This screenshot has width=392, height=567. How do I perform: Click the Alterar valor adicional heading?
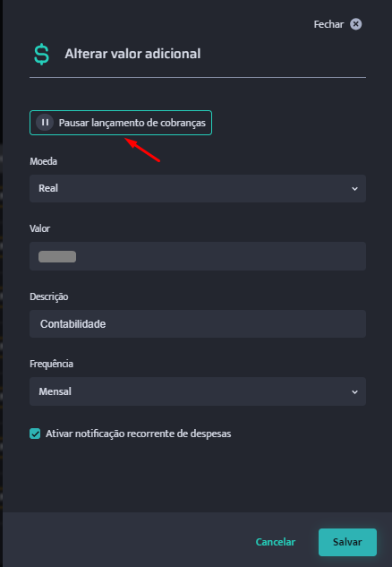[132, 54]
